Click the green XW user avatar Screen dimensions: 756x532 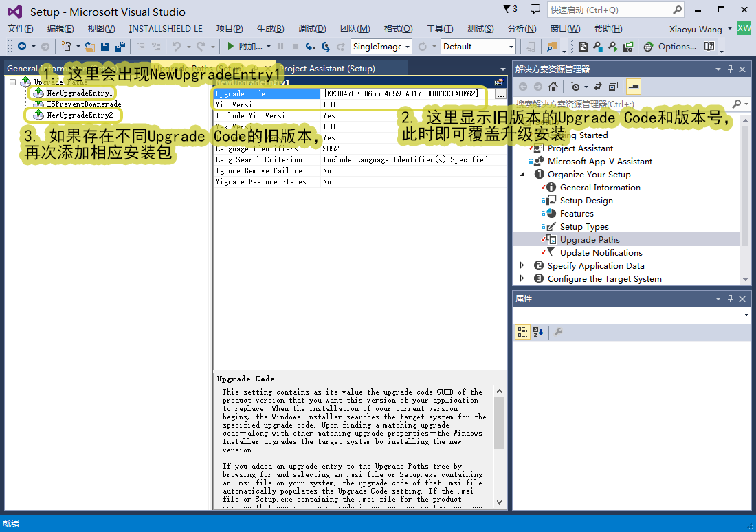pyautogui.click(x=744, y=28)
